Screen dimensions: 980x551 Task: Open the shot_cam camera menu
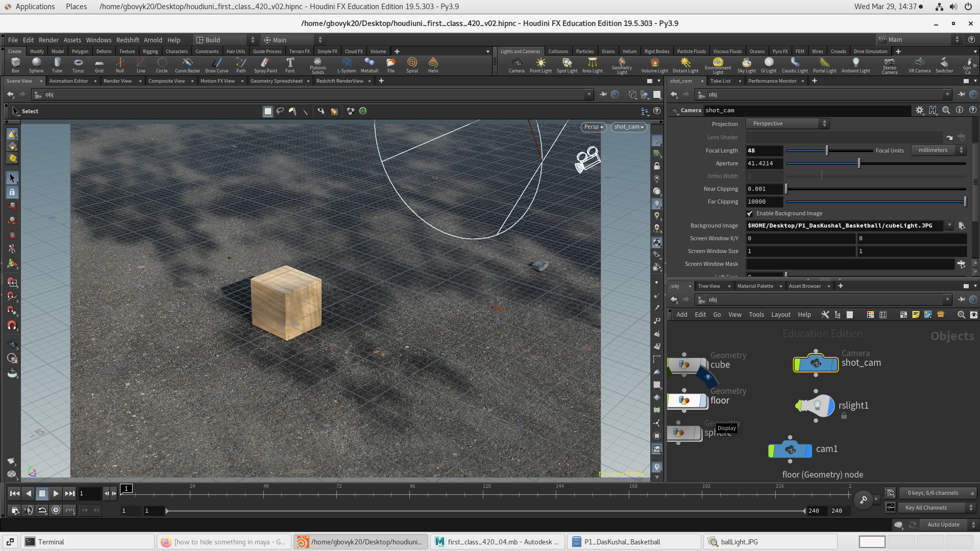coord(629,127)
